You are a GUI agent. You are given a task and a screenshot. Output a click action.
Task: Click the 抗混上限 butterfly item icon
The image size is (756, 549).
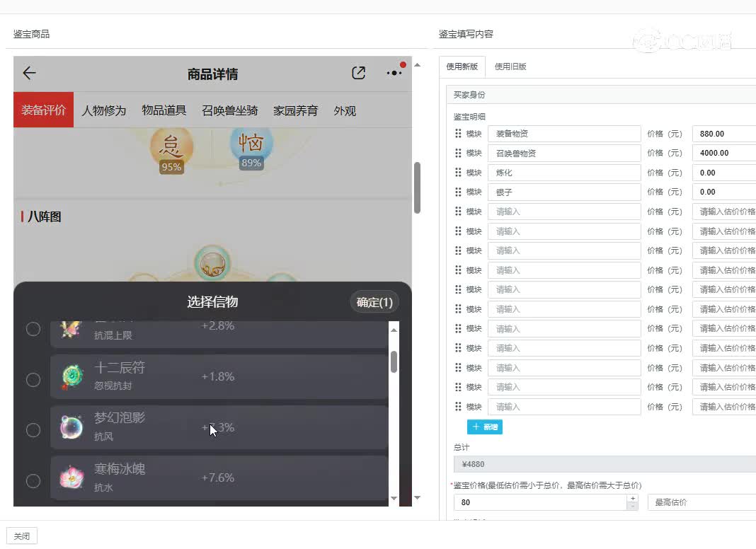pyautogui.click(x=71, y=330)
